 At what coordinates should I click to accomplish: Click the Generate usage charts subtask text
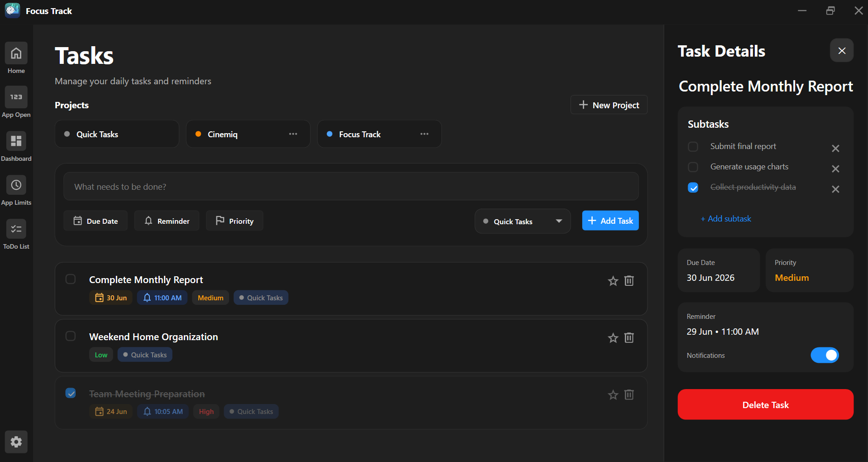tap(749, 167)
